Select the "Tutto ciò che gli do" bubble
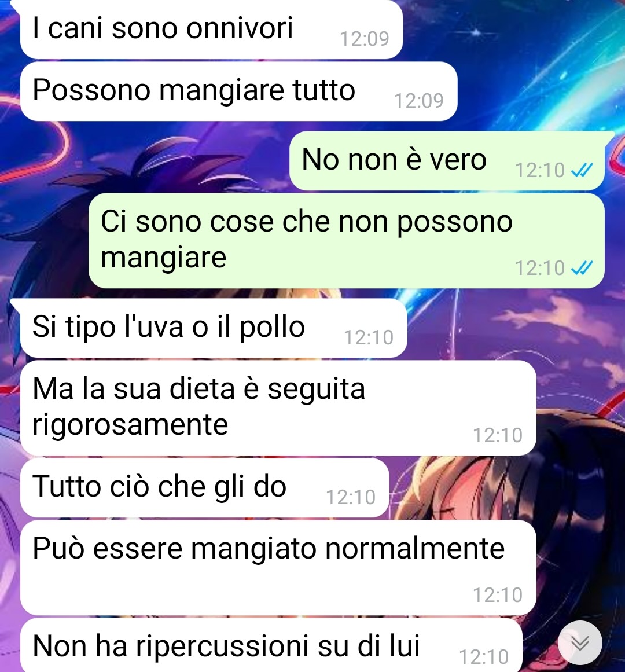Image resolution: width=625 pixels, height=672 pixels. 204,487
